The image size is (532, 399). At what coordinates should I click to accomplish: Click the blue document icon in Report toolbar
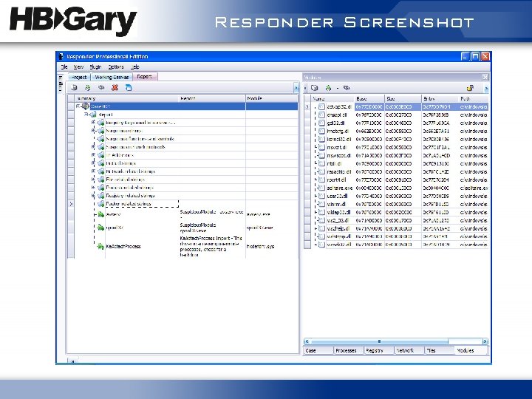(129, 87)
